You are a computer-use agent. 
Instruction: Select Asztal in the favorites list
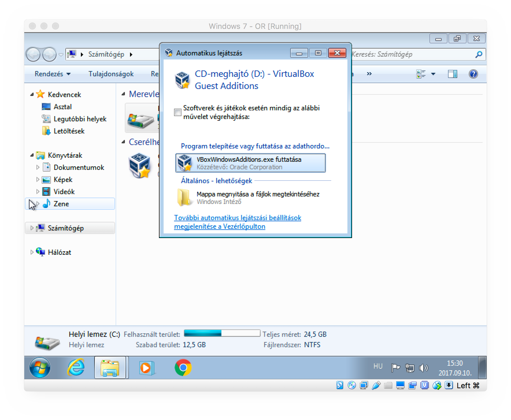coord(63,107)
